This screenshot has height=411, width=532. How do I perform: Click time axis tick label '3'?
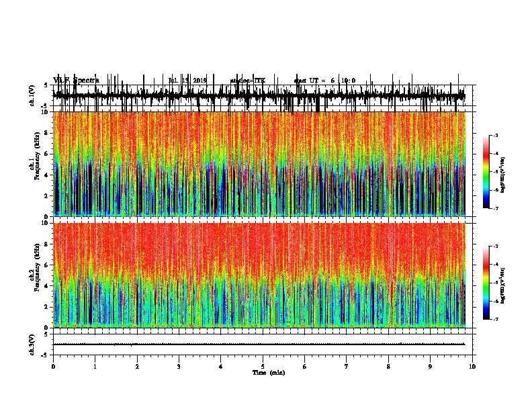coord(179,367)
